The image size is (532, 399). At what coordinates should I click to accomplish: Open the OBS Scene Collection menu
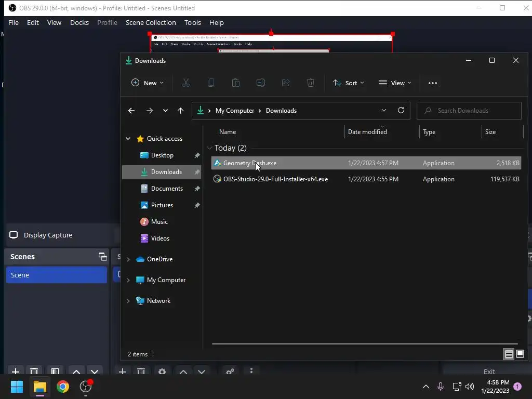coord(151,22)
